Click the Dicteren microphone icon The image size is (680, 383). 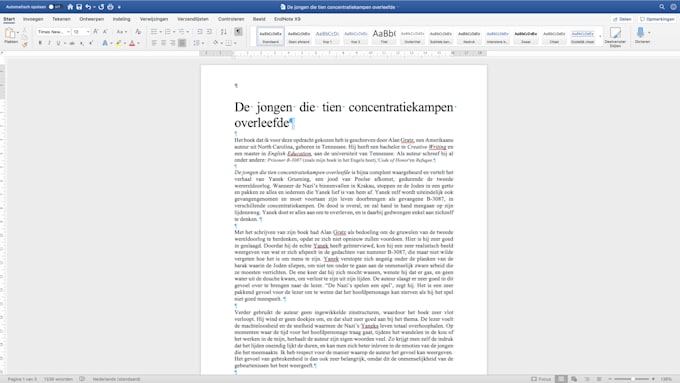click(x=641, y=33)
